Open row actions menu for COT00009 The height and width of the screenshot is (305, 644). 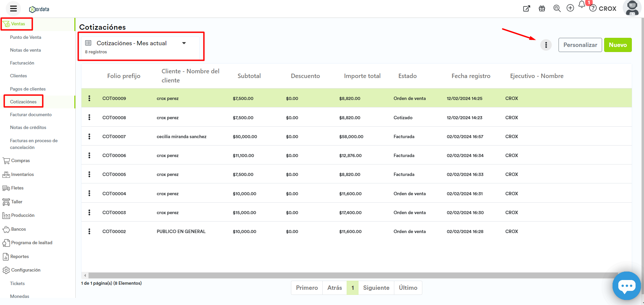(89, 98)
